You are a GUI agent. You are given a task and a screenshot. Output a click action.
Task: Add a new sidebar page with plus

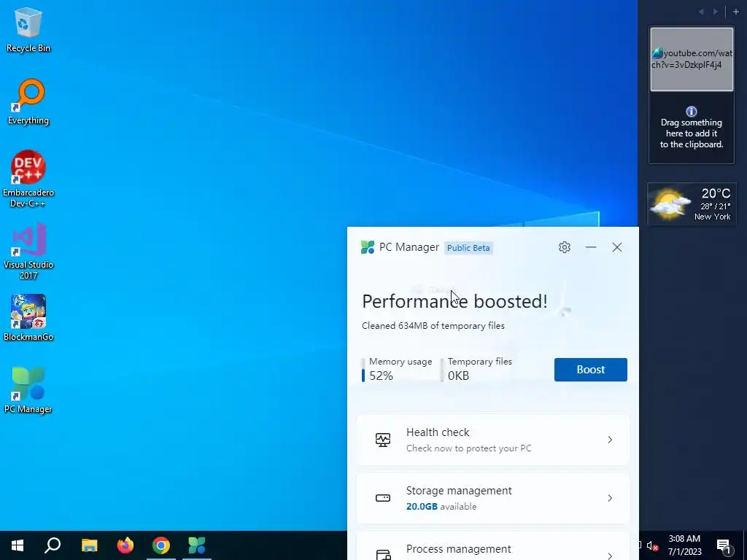click(735, 12)
